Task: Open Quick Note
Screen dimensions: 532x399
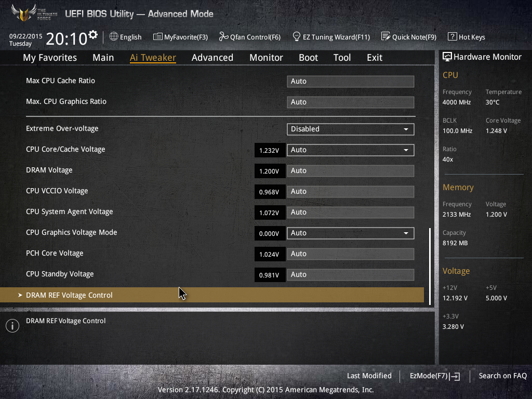Action: tap(409, 37)
